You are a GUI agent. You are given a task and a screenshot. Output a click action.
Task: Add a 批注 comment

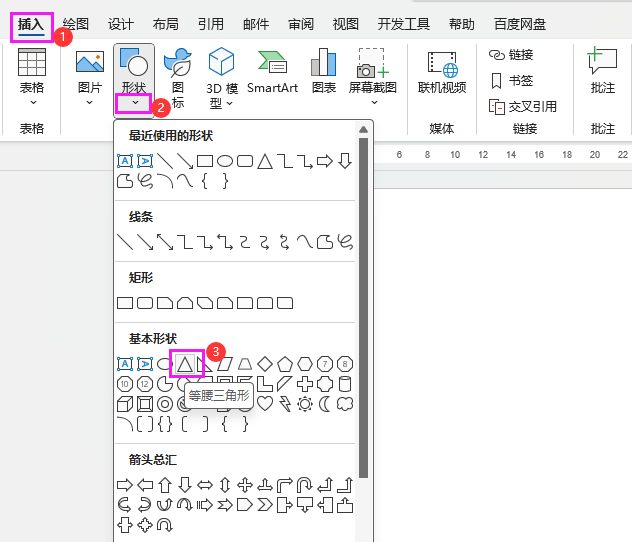click(x=603, y=71)
